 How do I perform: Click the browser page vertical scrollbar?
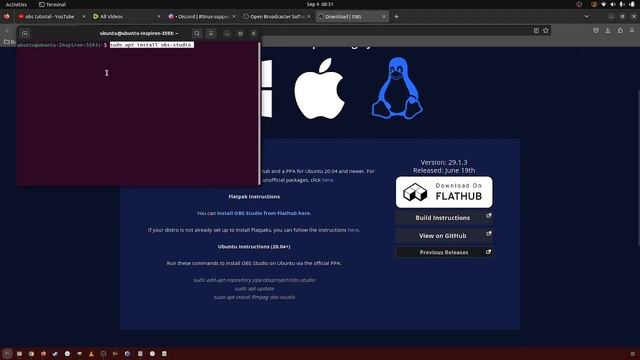(638, 167)
